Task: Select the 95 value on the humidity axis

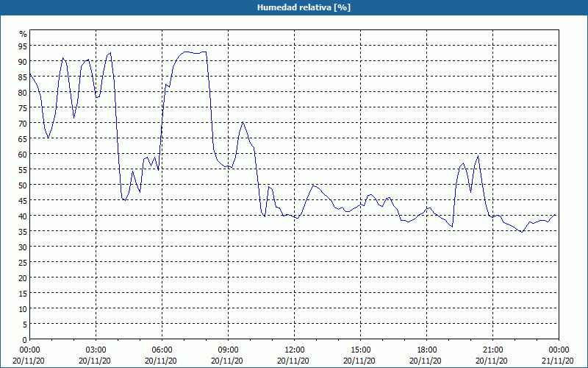Action: coord(23,46)
